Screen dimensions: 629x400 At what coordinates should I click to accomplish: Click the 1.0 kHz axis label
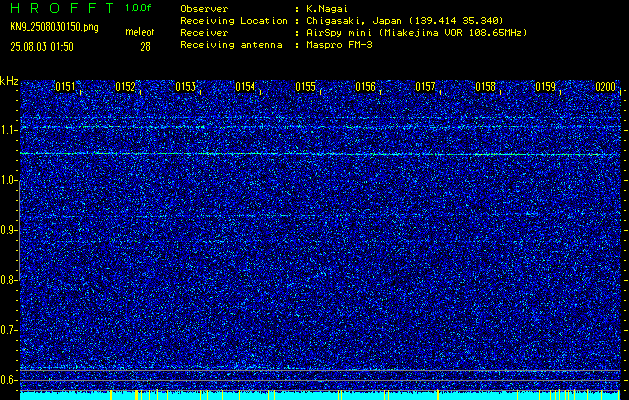click(x=8, y=180)
